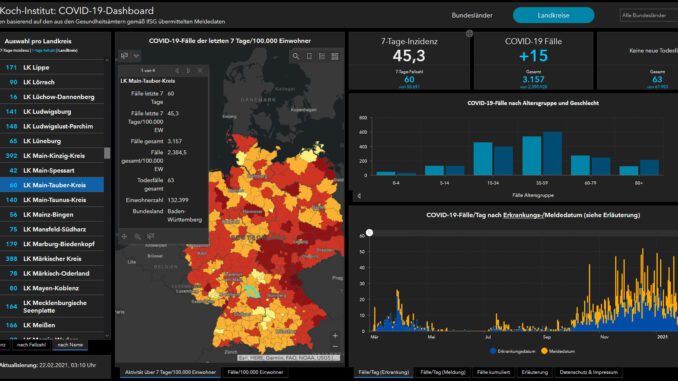Click the left arrow below age chart

359,196
